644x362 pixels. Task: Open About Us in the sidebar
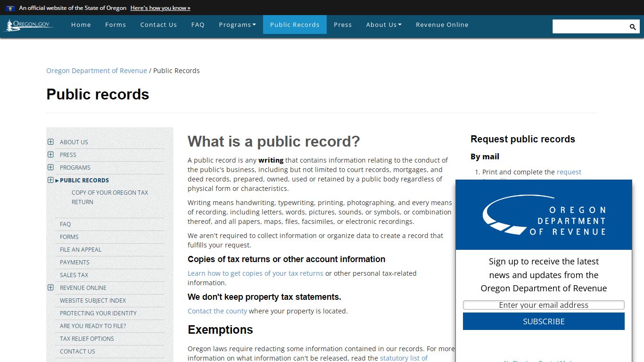(74, 142)
